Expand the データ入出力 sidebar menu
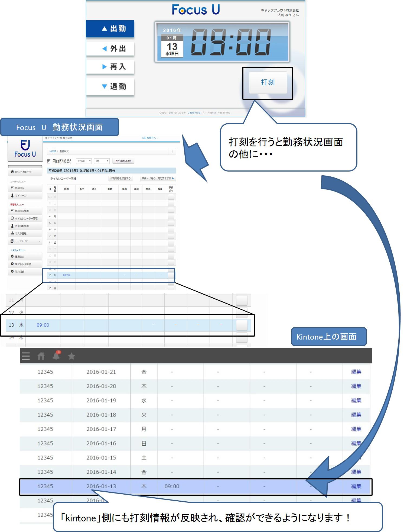The height and width of the screenshot is (532, 404). coord(25,241)
